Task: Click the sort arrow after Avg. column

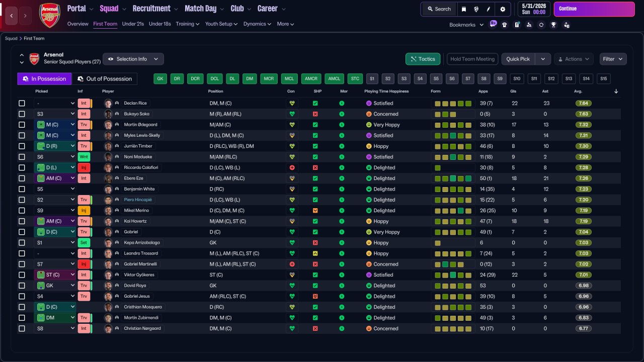Action: tap(616, 92)
